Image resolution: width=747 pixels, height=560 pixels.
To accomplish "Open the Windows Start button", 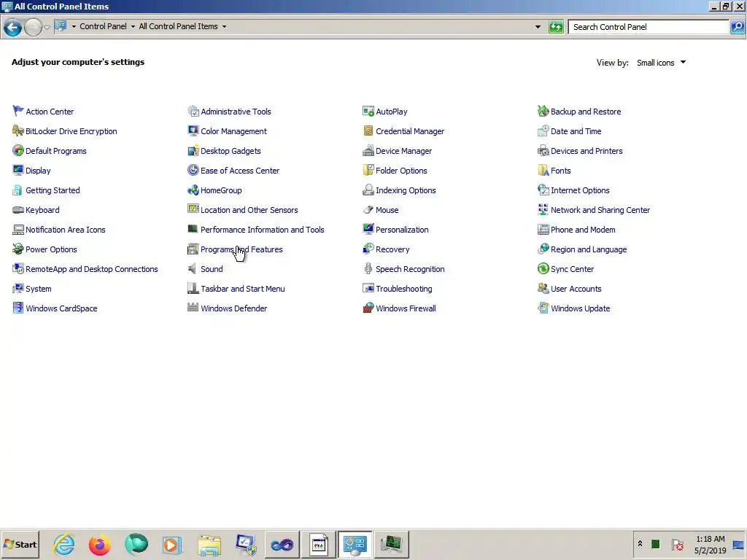I will (x=20, y=544).
